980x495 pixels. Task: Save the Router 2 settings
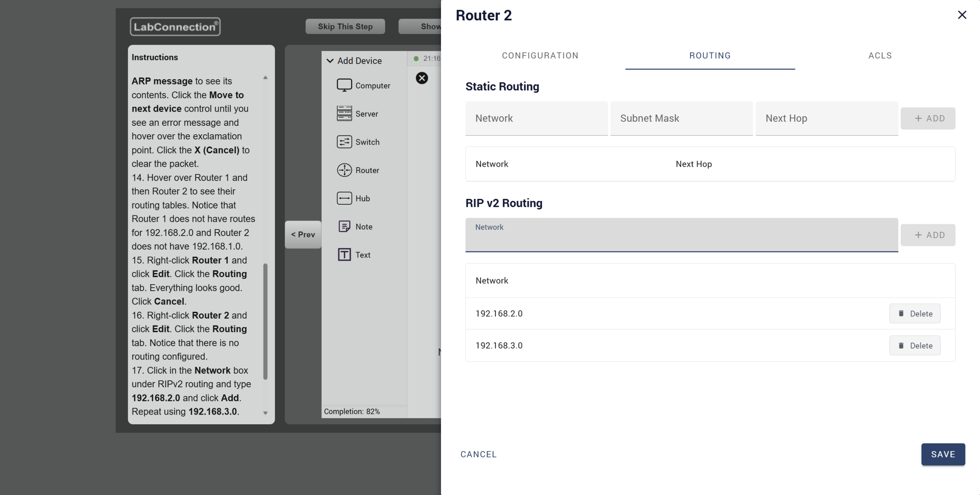coord(942,454)
